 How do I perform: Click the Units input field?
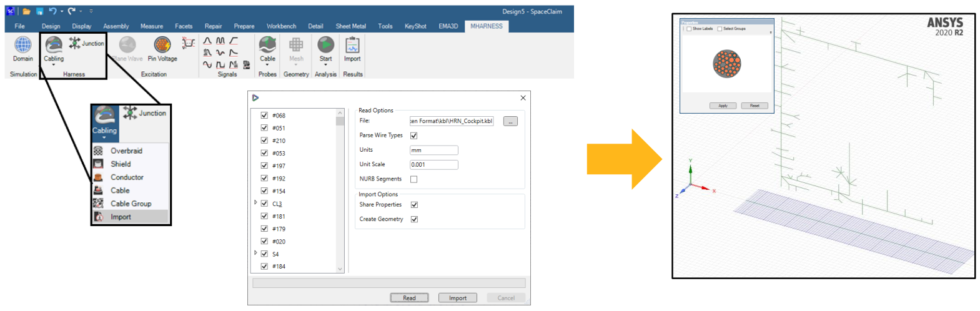click(434, 151)
